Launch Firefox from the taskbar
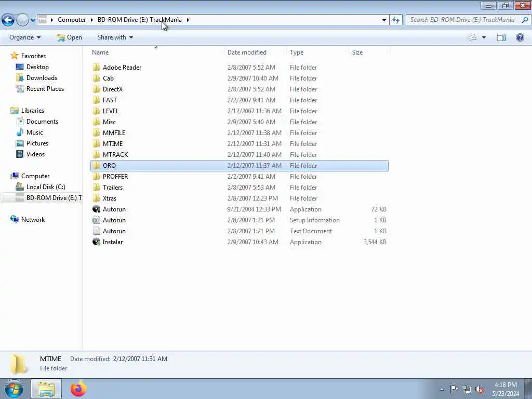The width and height of the screenshot is (532, 399). coord(78,389)
